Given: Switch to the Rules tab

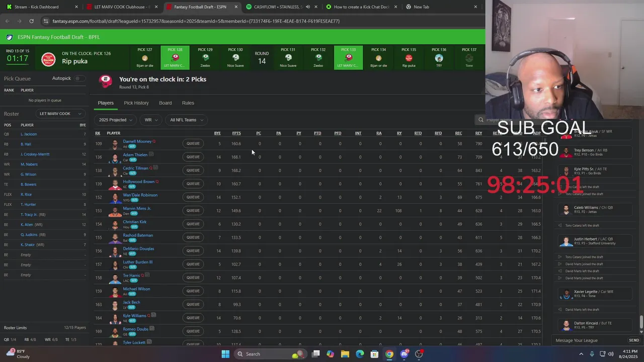Looking at the screenshot, I should 188,103.
